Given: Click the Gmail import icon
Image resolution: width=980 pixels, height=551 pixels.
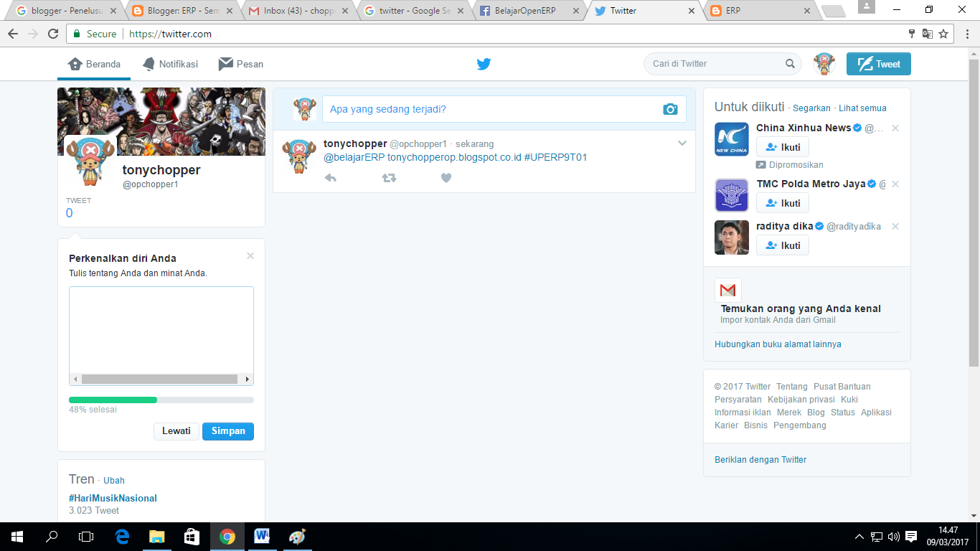Looking at the screenshot, I should tap(728, 291).
